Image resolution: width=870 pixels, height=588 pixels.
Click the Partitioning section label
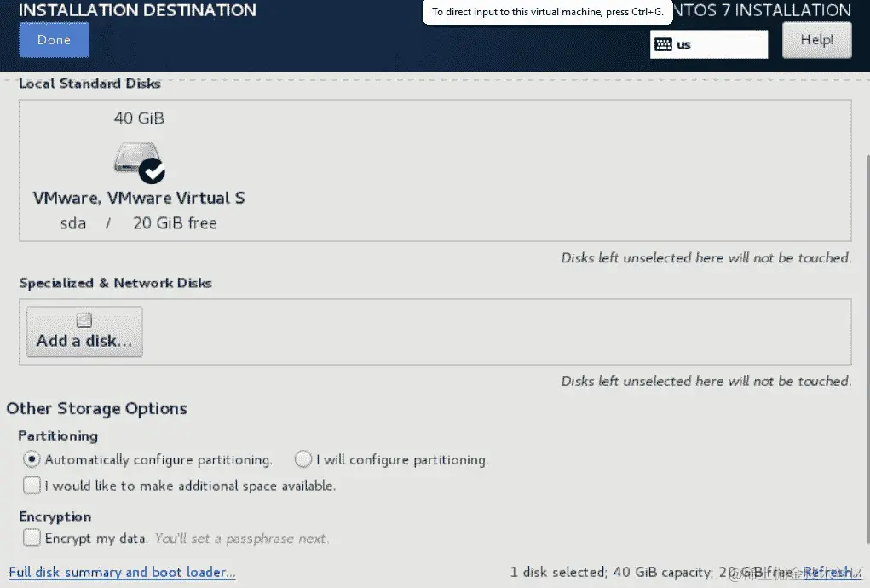[x=58, y=436]
